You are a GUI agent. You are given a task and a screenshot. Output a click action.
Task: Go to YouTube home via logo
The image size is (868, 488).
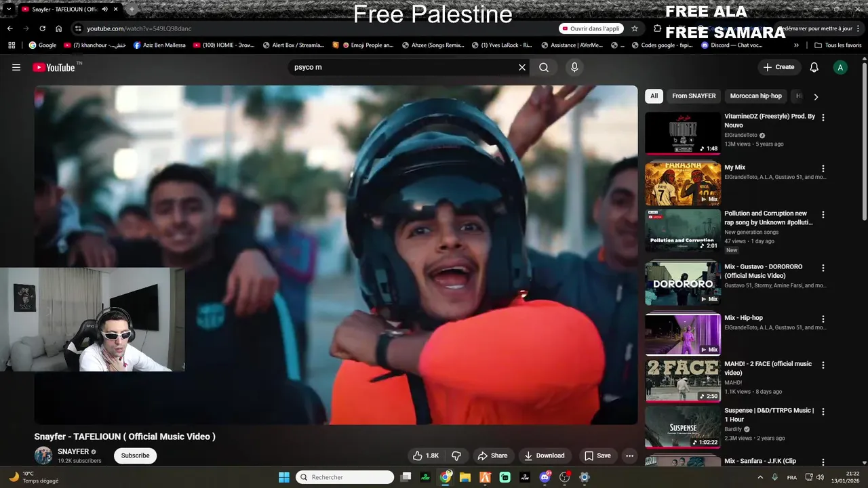click(x=54, y=67)
